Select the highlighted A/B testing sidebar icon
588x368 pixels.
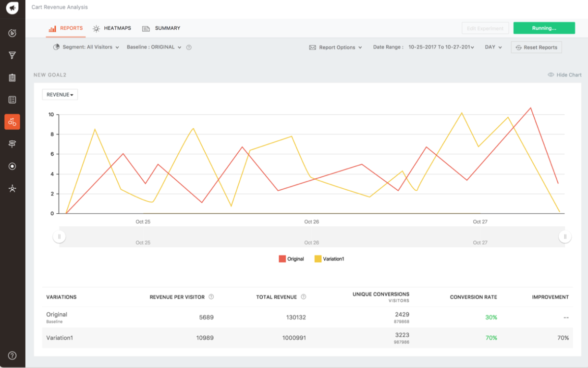pyautogui.click(x=12, y=122)
